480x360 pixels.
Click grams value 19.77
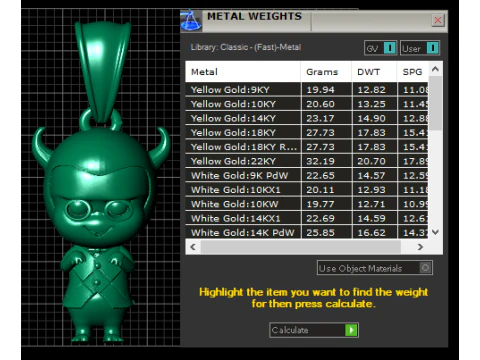click(320, 204)
